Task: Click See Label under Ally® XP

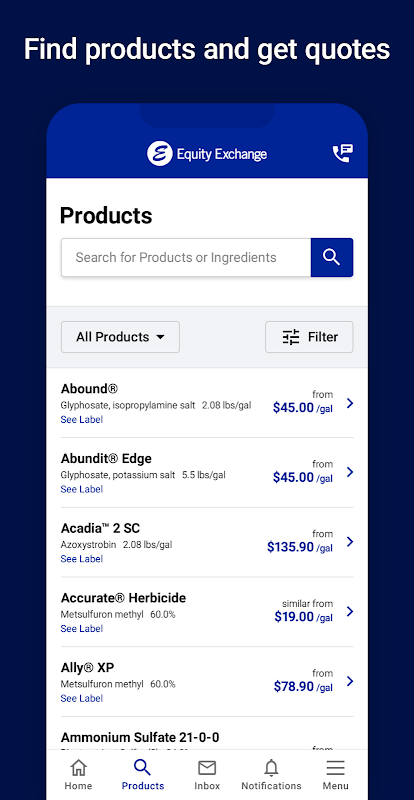Action: (82, 698)
